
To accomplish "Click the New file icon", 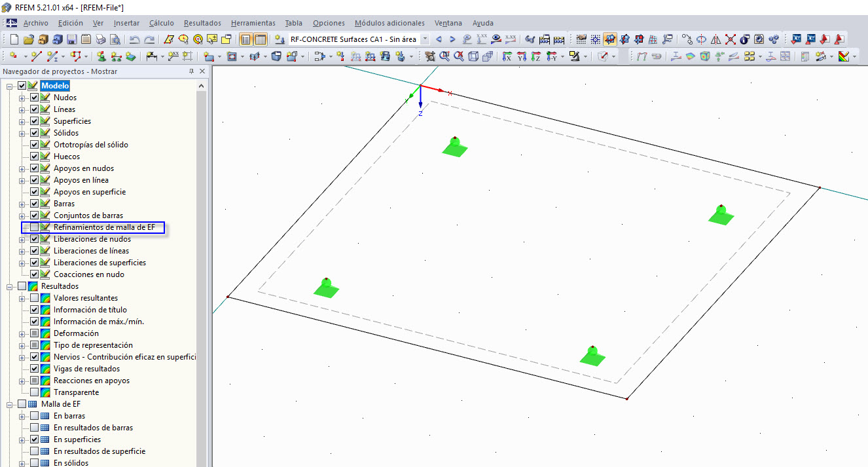I will tap(14, 39).
